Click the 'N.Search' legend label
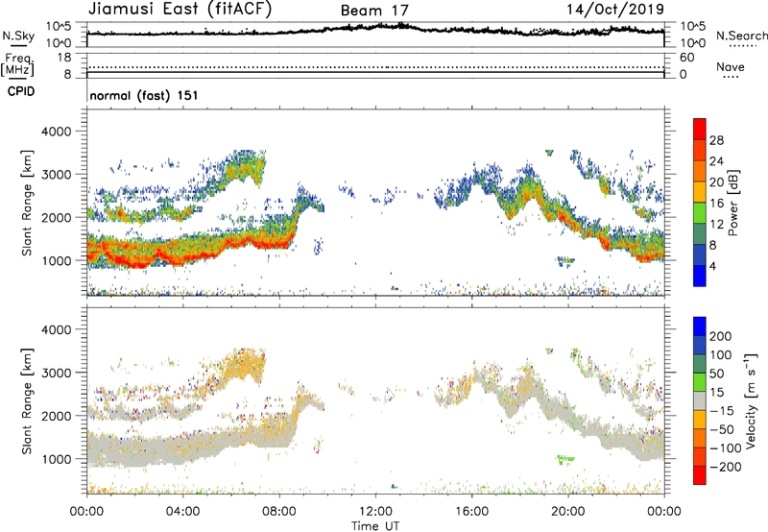 pos(741,36)
